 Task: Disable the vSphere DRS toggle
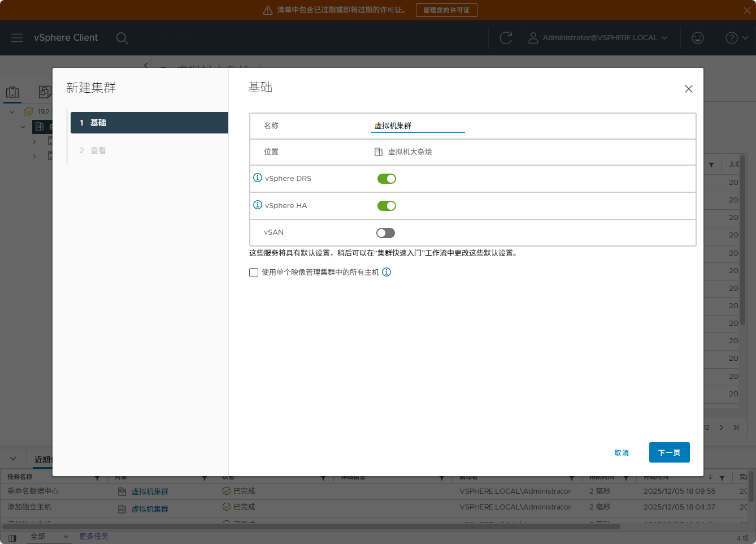pyautogui.click(x=386, y=179)
